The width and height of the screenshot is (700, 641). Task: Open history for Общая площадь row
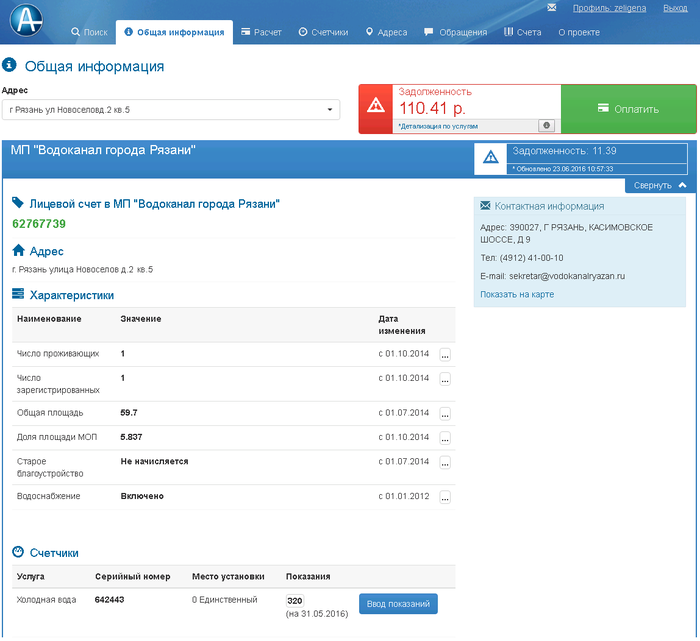(x=445, y=413)
